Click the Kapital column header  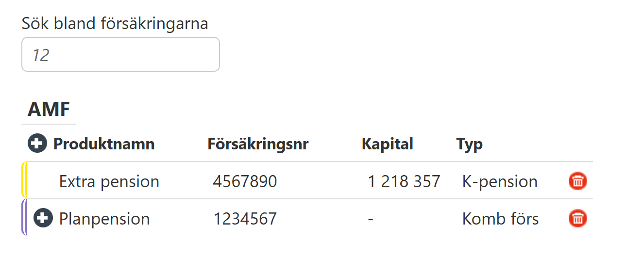pyautogui.click(x=387, y=144)
